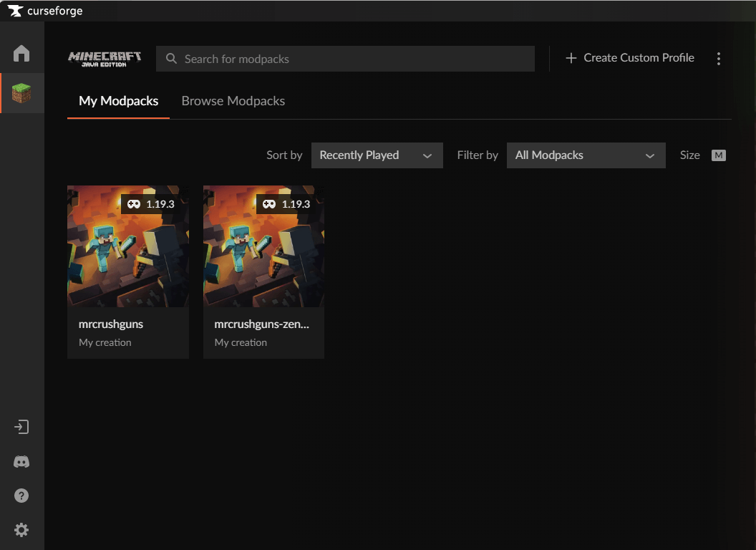Focus the Search for modpacks field
The image size is (756, 550).
click(345, 59)
